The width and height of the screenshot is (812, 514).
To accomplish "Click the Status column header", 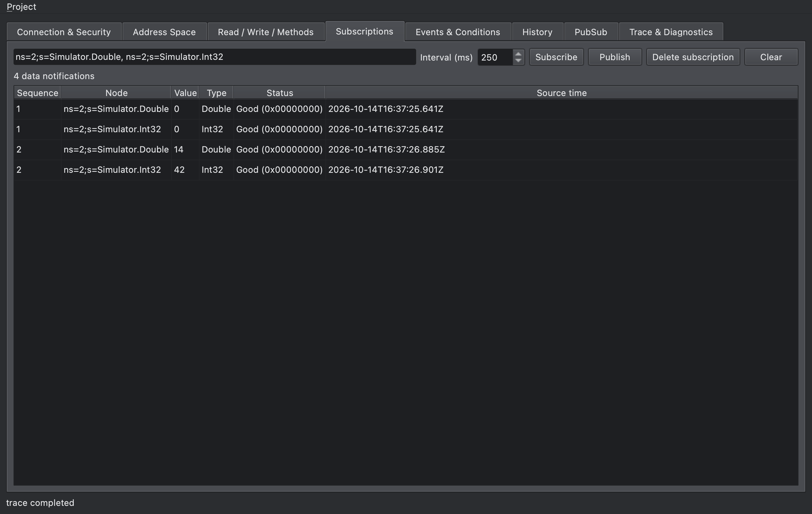I will click(279, 93).
